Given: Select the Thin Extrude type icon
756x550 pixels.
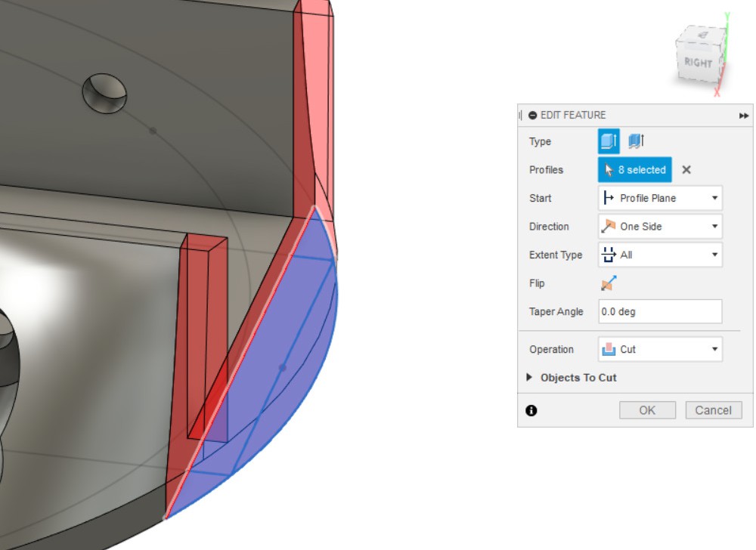Looking at the screenshot, I should point(636,141).
